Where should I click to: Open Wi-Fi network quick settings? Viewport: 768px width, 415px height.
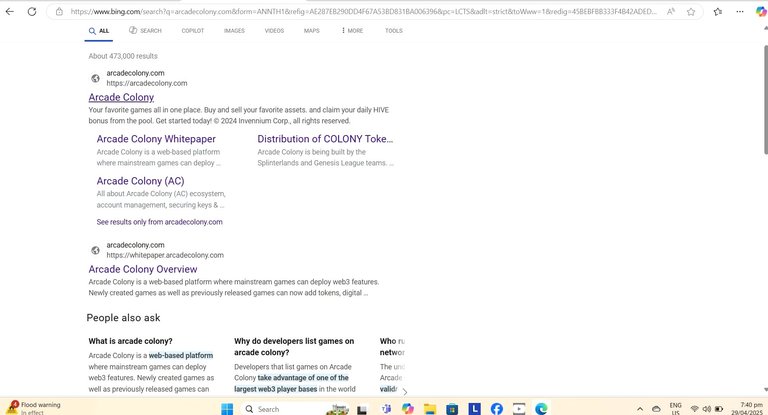[694, 409]
